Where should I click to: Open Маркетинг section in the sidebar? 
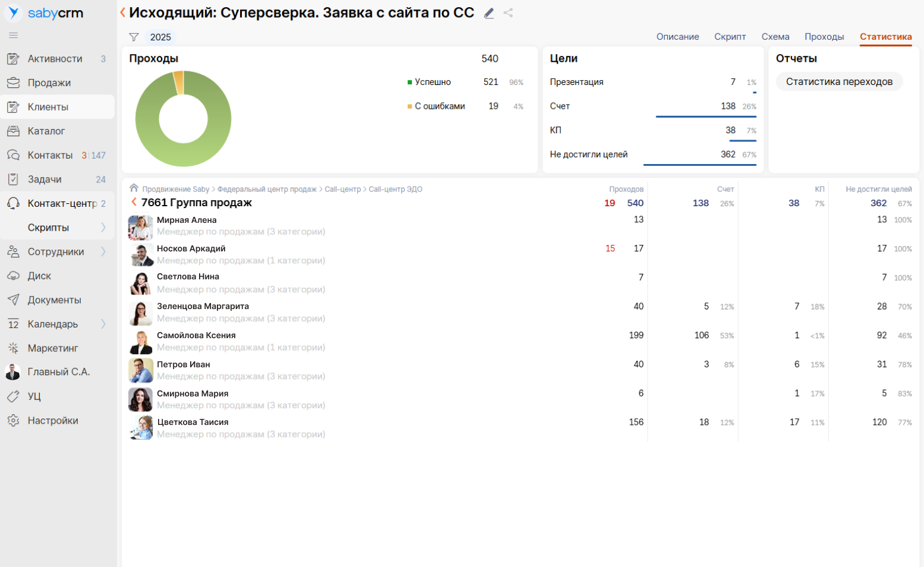point(52,348)
